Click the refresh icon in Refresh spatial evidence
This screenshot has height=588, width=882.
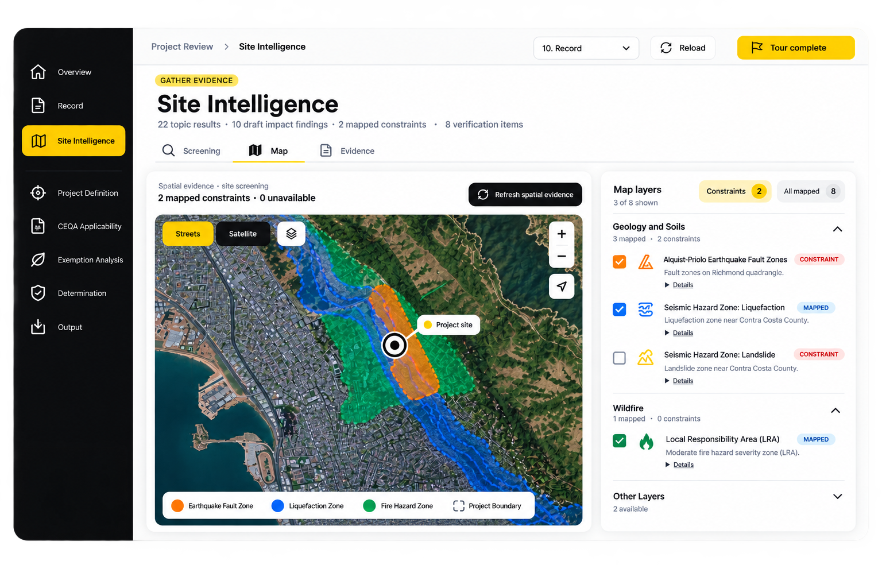tap(483, 195)
